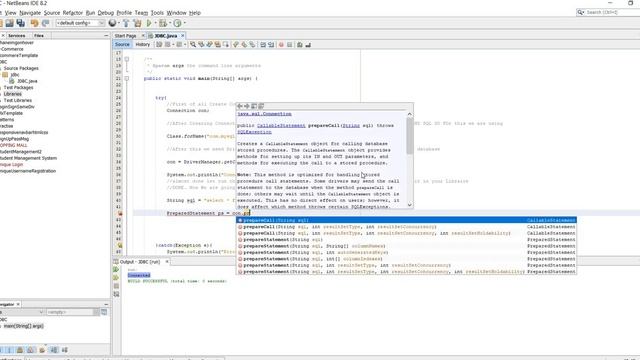Close the Output JDBC (run) tab

coord(167,262)
